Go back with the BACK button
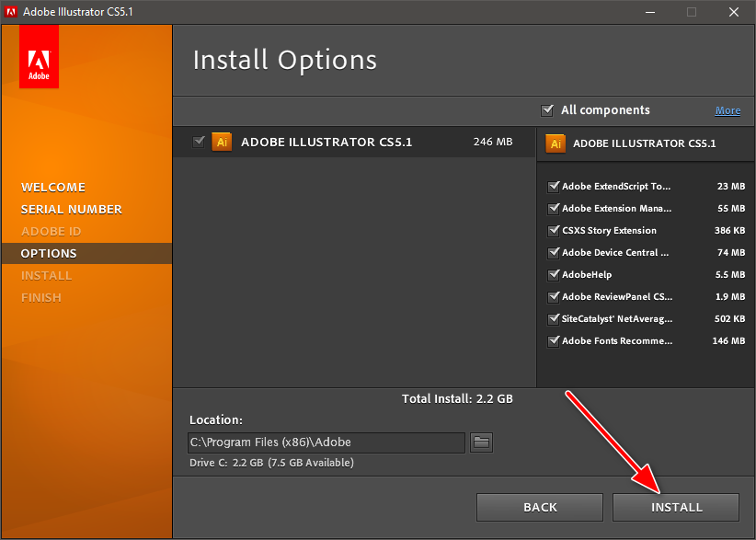 click(540, 507)
